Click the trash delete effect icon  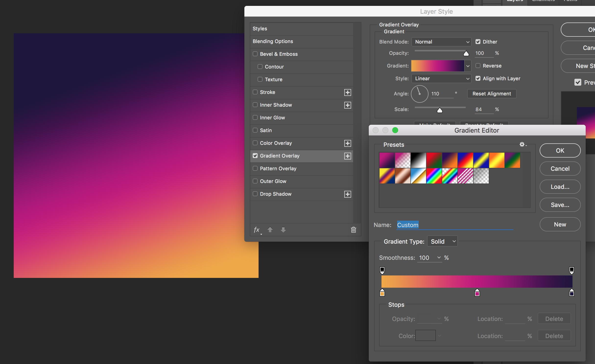pyautogui.click(x=353, y=230)
